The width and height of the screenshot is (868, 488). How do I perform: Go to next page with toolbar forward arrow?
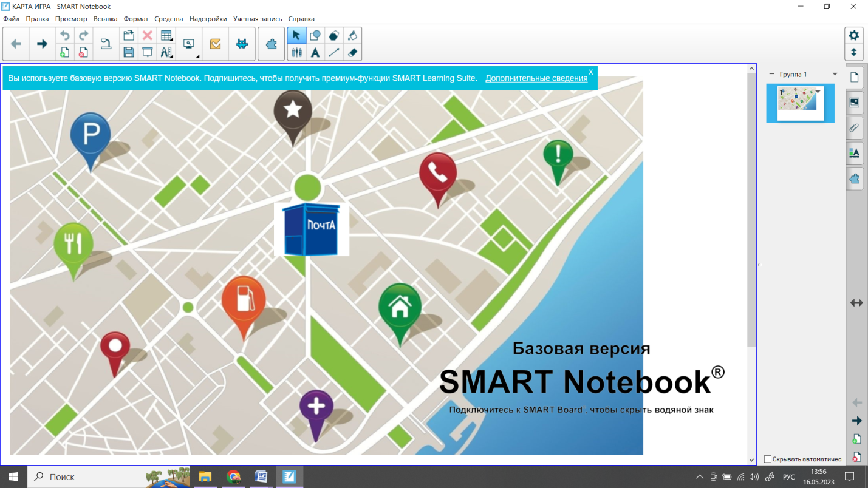click(42, 44)
